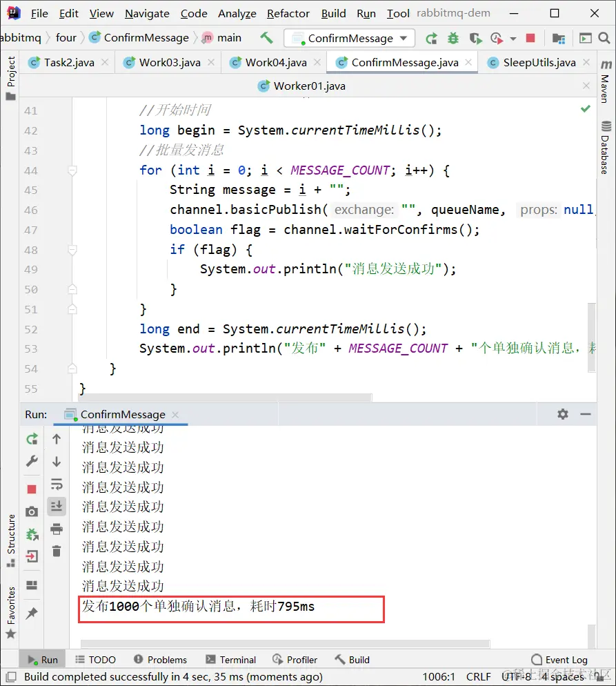Switch to Work04.java tab
Image resolution: width=616 pixels, height=686 pixels.
point(276,63)
